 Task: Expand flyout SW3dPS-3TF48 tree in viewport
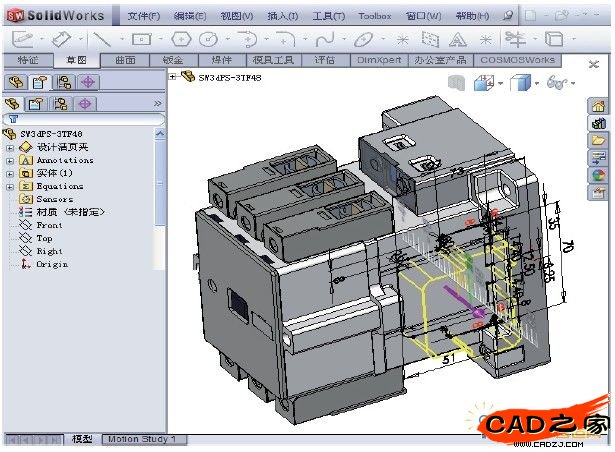(x=173, y=76)
